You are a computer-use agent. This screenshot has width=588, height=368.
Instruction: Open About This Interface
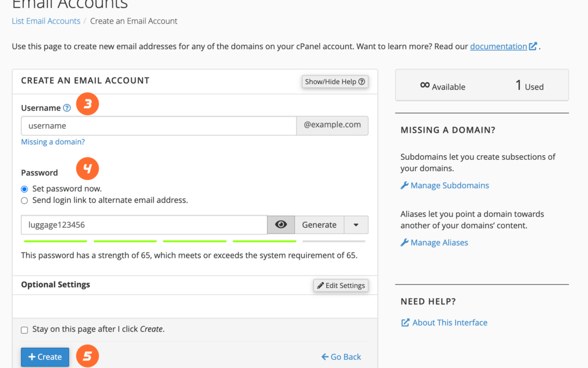click(444, 323)
